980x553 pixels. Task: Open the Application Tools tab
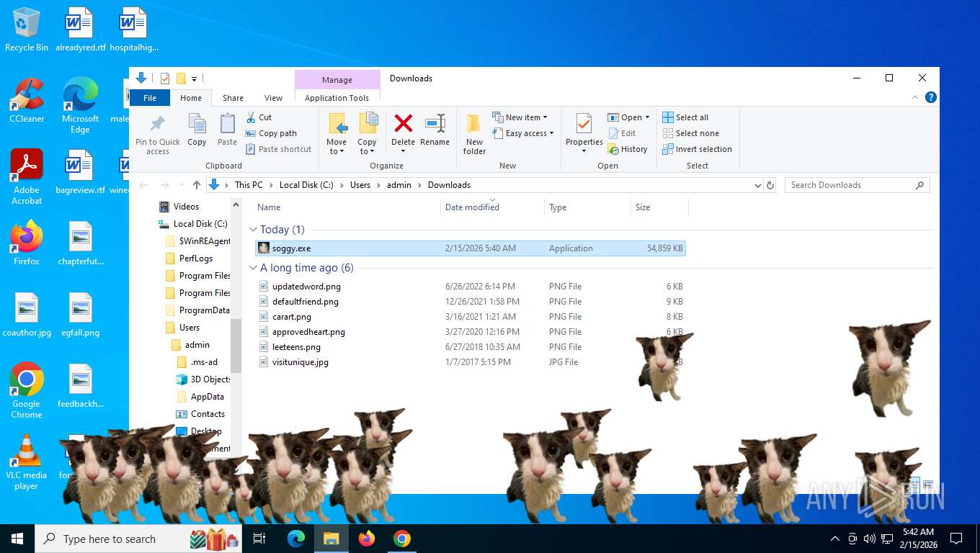337,98
